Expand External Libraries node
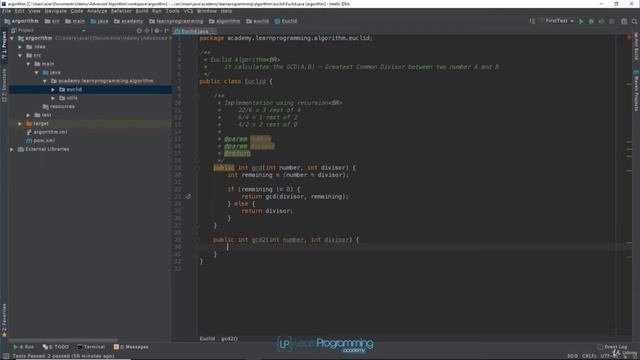This screenshot has height=360, width=640. tap(12, 149)
